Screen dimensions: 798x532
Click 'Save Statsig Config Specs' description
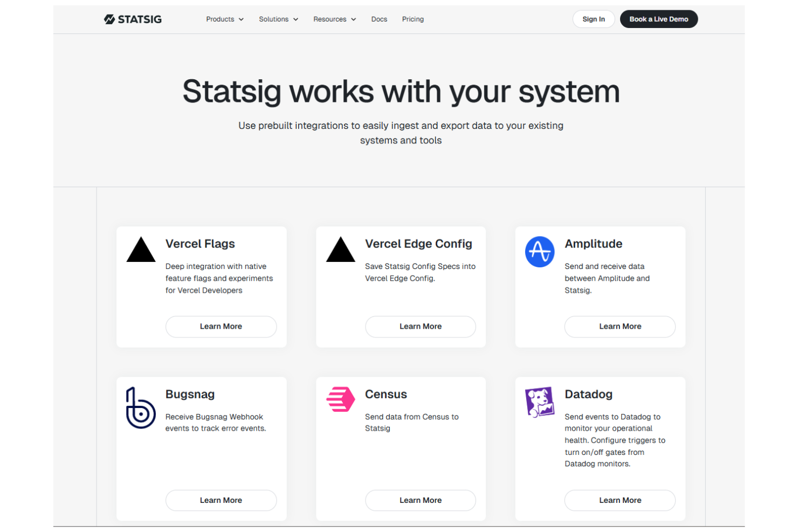421,272
